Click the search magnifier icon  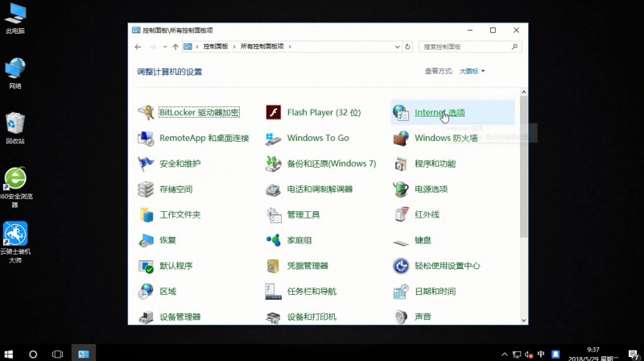(514, 47)
